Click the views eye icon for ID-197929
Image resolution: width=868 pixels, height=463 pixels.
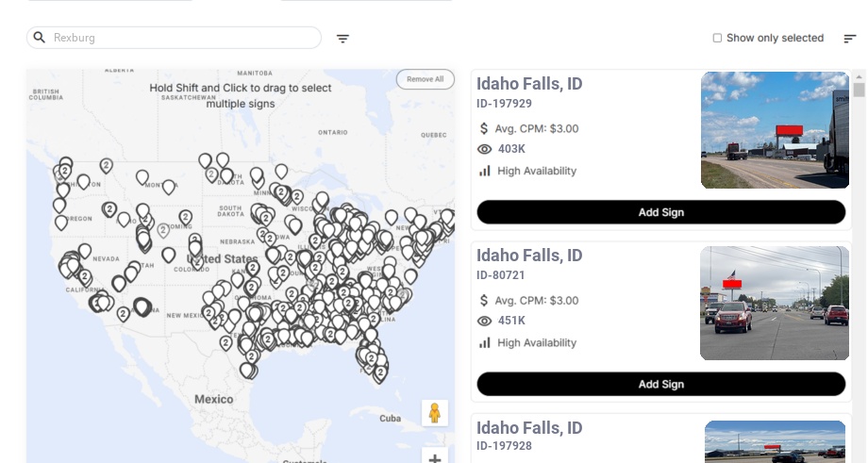485,149
